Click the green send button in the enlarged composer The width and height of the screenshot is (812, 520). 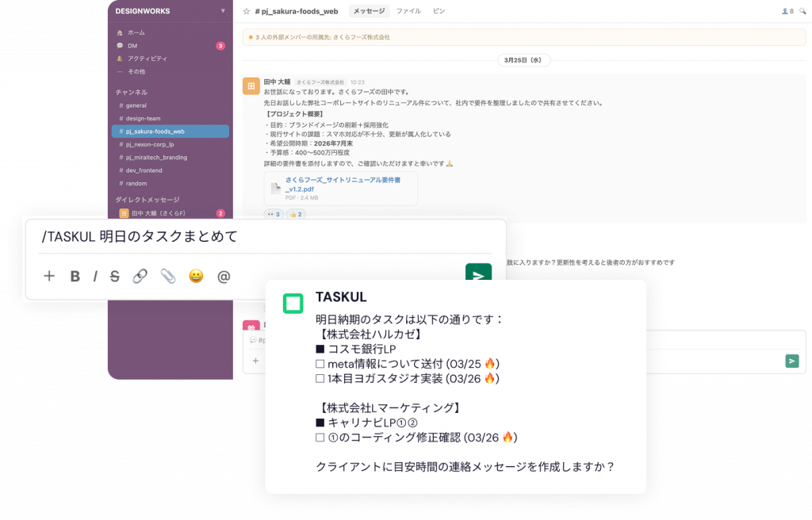478,273
